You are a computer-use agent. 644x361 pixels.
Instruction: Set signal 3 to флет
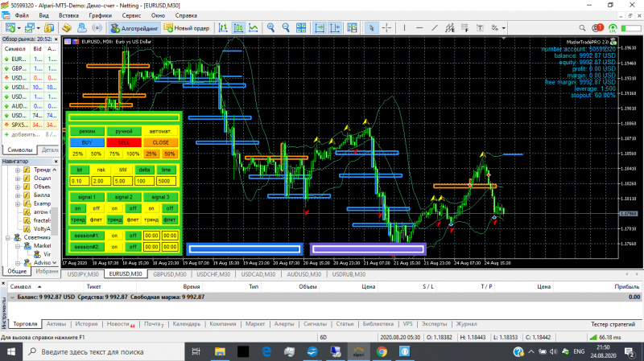[170, 219]
